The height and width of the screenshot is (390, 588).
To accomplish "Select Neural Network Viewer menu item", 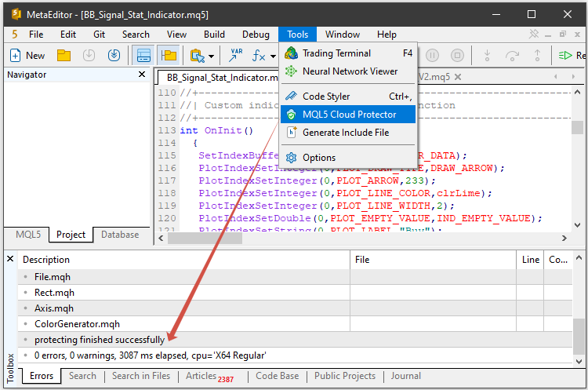I will click(348, 71).
